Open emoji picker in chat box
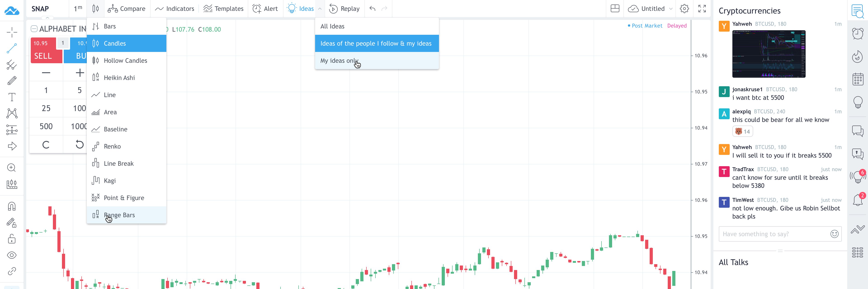868x289 pixels. pos(834,234)
